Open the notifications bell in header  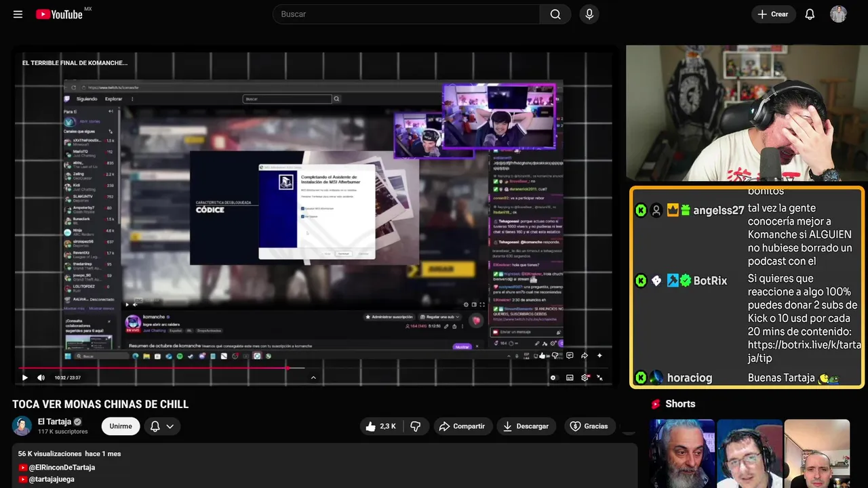pyautogui.click(x=810, y=14)
